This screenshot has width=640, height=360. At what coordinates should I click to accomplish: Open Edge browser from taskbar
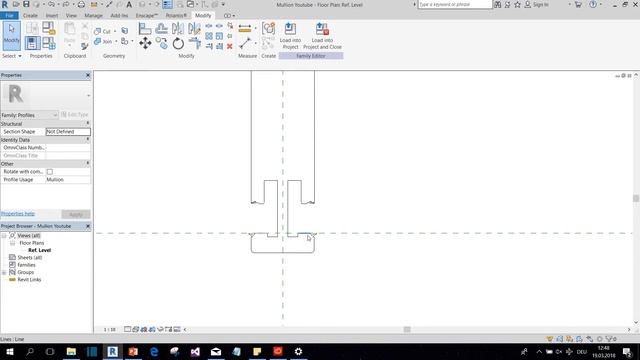tap(154, 351)
